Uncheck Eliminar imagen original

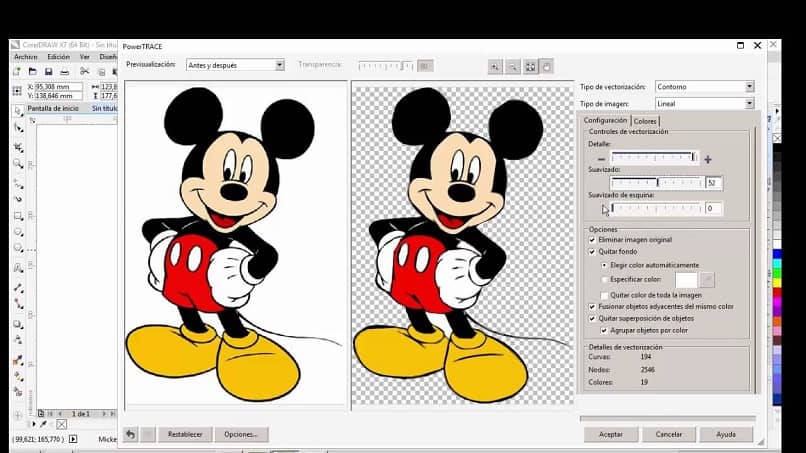[593, 240]
